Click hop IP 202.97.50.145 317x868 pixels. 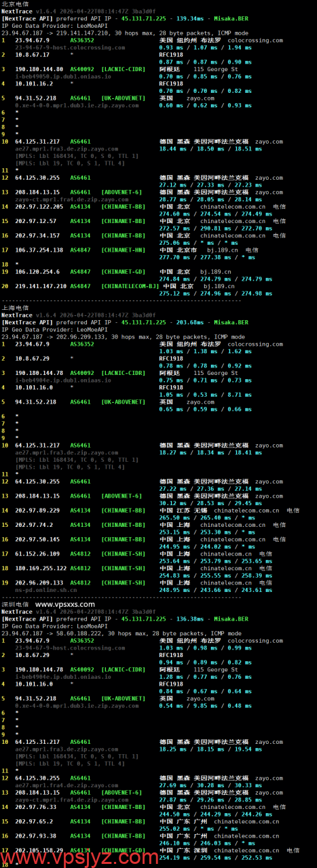click(x=37, y=540)
